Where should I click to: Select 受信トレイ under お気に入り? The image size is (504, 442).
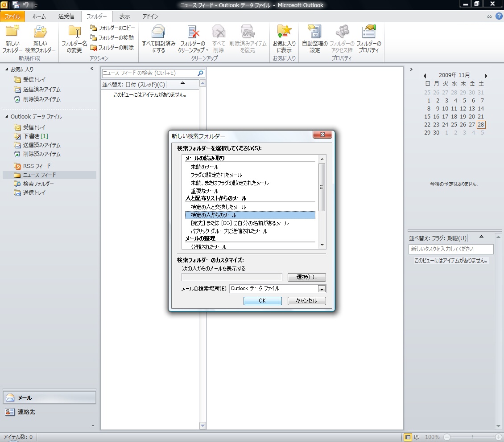(34, 79)
